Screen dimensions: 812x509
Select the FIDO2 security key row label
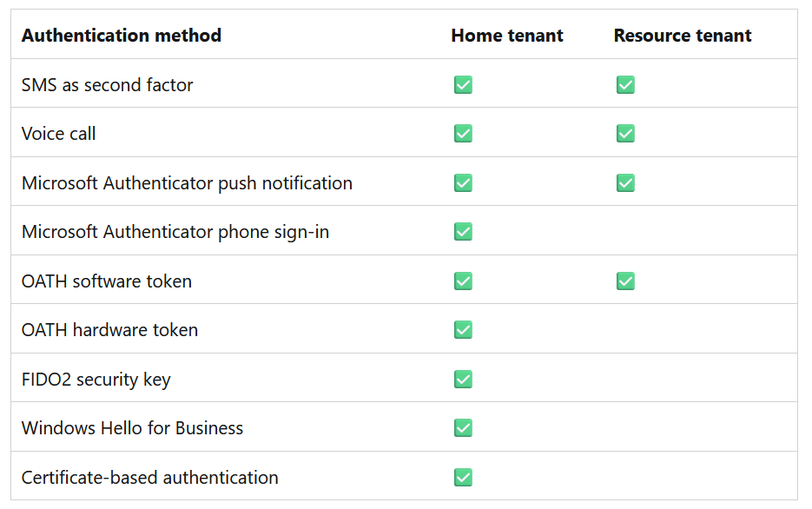click(x=96, y=380)
